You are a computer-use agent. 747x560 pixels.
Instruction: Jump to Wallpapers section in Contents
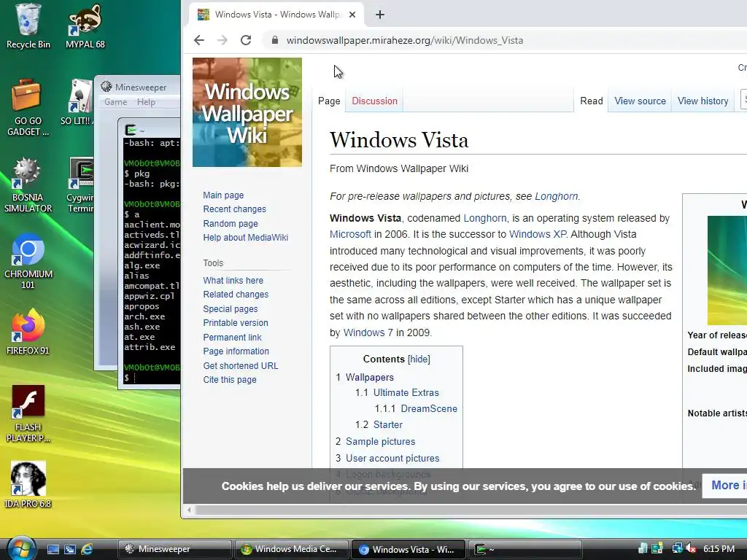(x=370, y=377)
